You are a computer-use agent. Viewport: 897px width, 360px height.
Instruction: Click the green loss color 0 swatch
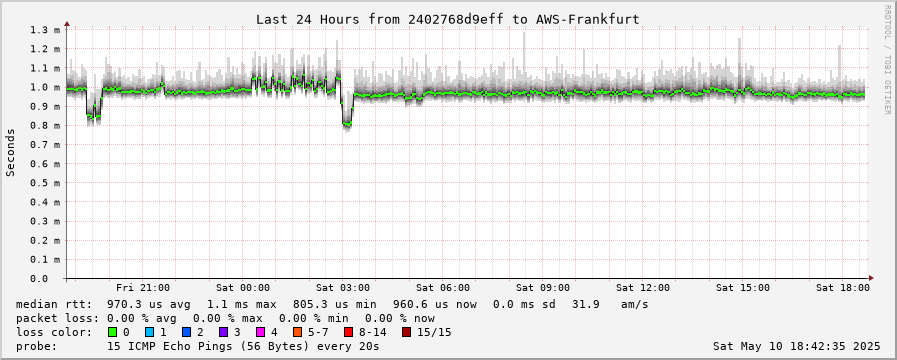(x=112, y=332)
